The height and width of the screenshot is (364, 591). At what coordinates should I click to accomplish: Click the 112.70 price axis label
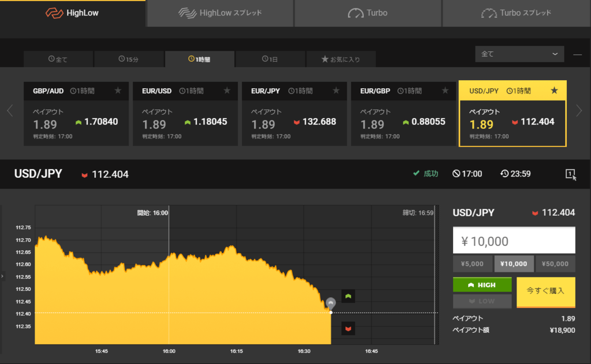pos(23,240)
